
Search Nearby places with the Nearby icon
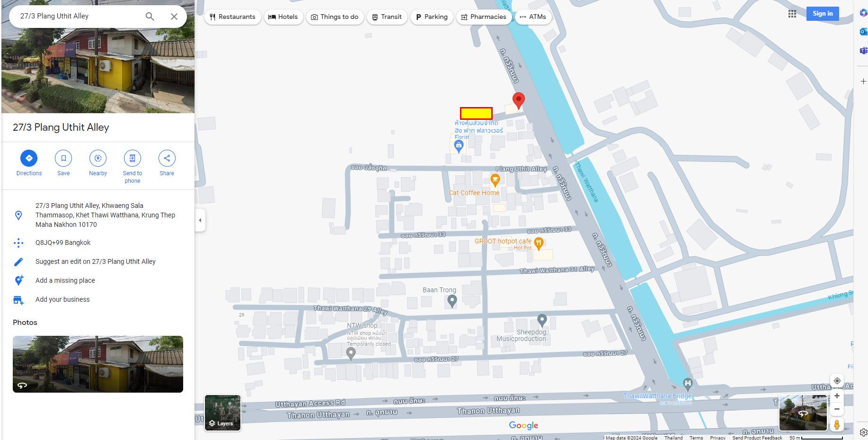pos(98,158)
